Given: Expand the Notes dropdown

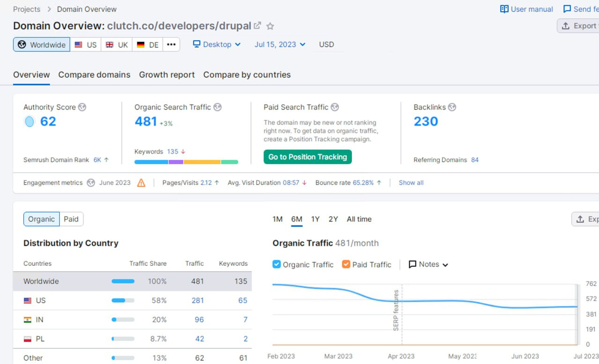Looking at the screenshot, I should (x=429, y=264).
